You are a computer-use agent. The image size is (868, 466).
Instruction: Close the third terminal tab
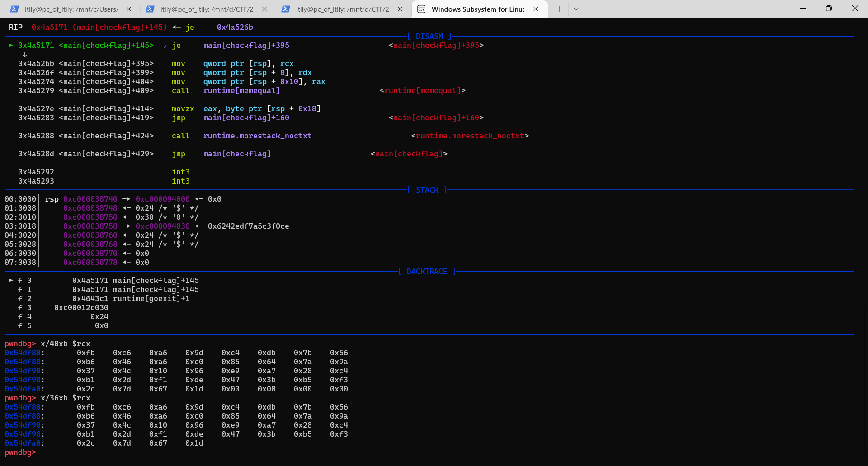click(x=400, y=9)
